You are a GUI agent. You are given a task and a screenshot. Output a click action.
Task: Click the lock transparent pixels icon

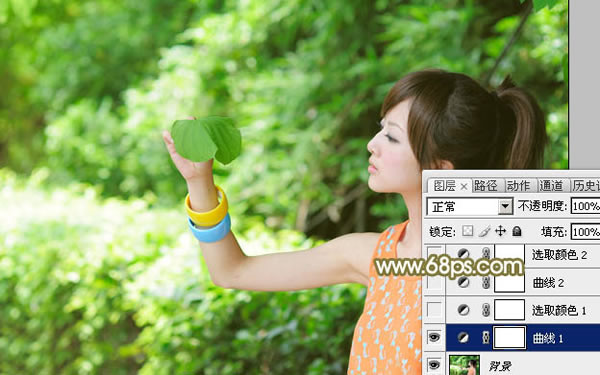(467, 231)
